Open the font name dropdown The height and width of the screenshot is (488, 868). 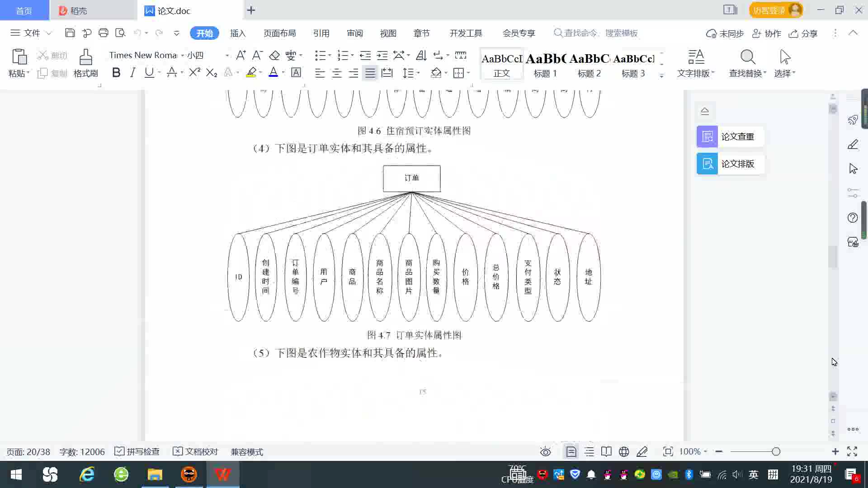tap(183, 56)
